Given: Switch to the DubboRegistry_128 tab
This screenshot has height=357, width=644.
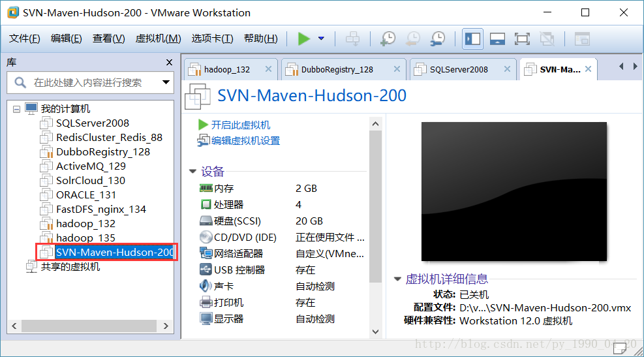Looking at the screenshot, I should click(337, 69).
